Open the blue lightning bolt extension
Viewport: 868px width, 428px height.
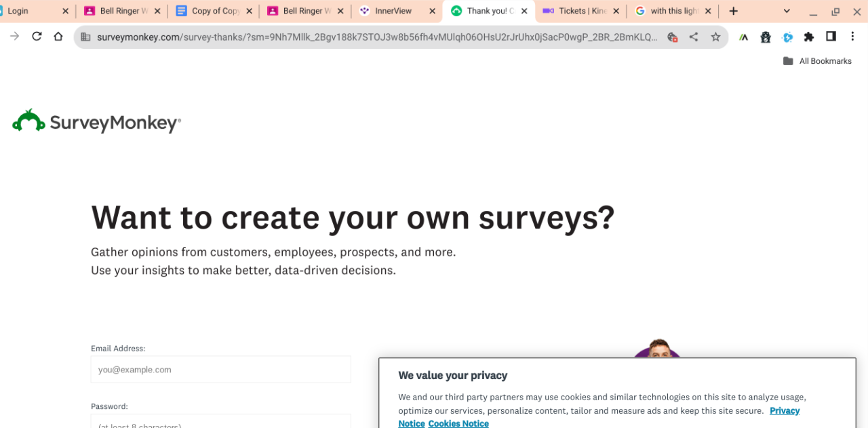787,37
